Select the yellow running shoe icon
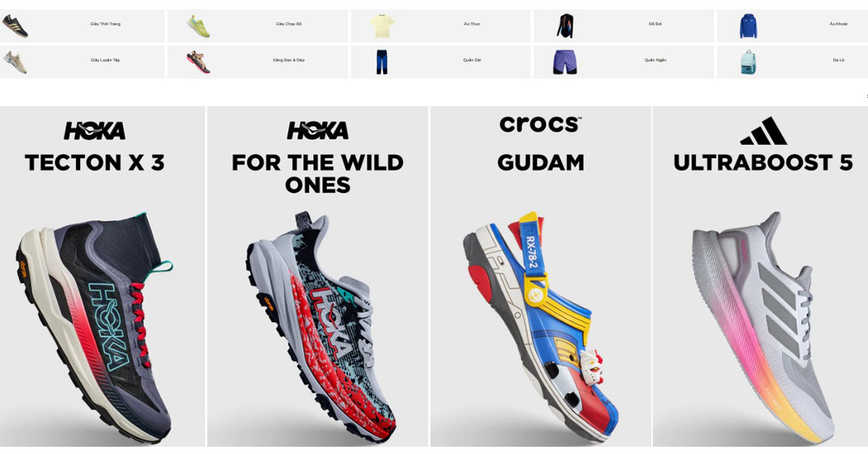Image resolution: width=868 pixels, height=454 pixels. coord(198,26)
